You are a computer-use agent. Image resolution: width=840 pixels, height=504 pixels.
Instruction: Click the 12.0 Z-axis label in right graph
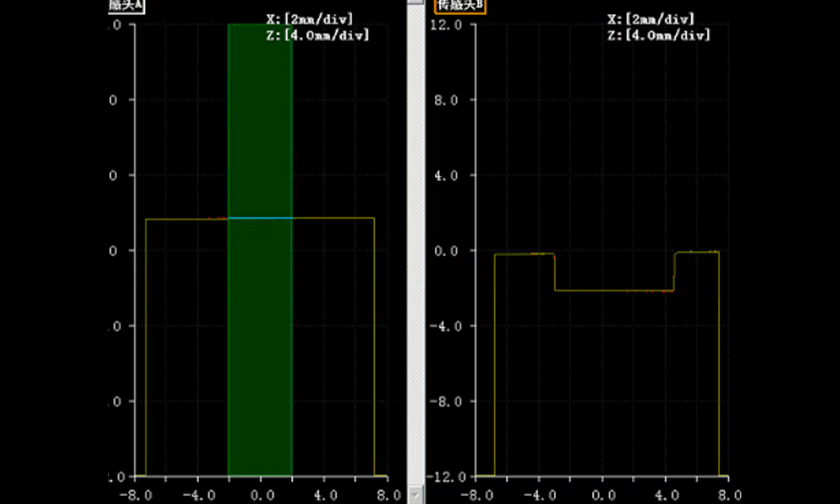[x=446, y=25]
